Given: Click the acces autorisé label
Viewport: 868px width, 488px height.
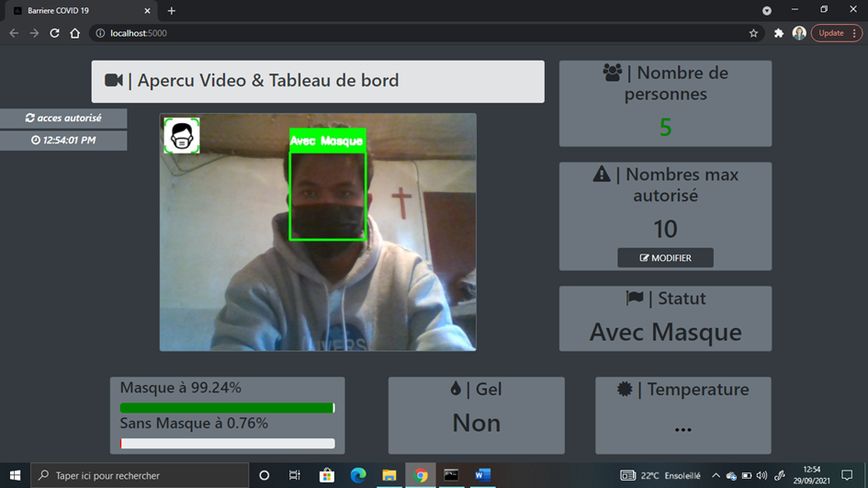Looking at the screenshot, I should tap(69, 118).
